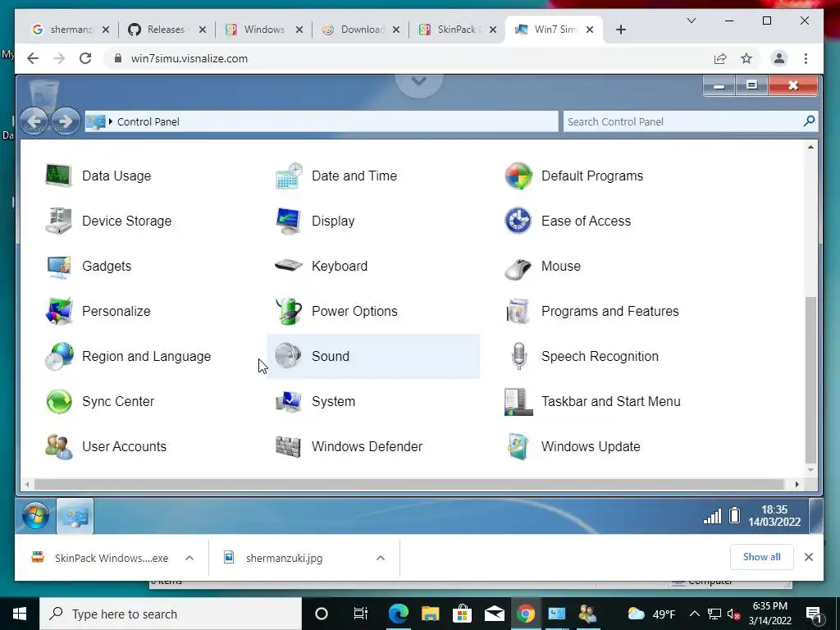
Task: Open the Device Storage icon
Action: click(x=58, y=221)
